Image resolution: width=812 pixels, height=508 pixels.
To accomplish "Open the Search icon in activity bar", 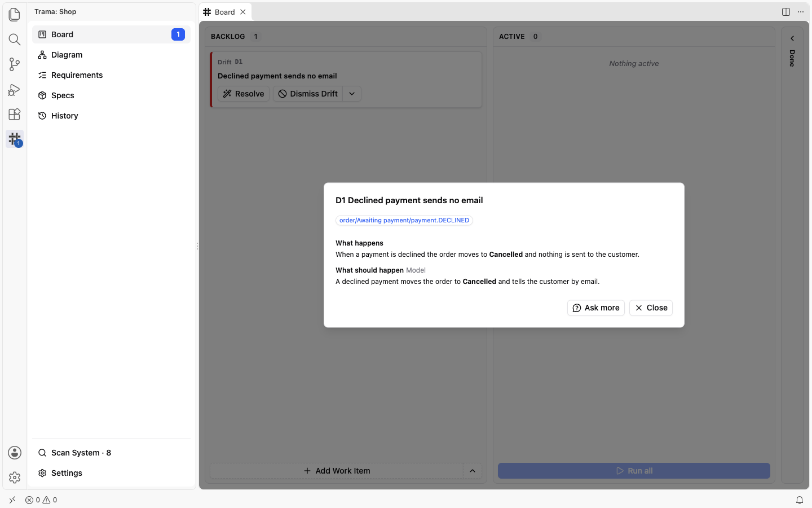I will coord(15,39).
